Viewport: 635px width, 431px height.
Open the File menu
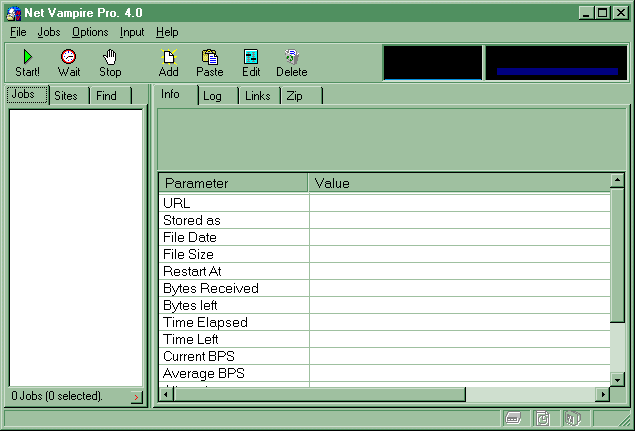coord(18,32)
